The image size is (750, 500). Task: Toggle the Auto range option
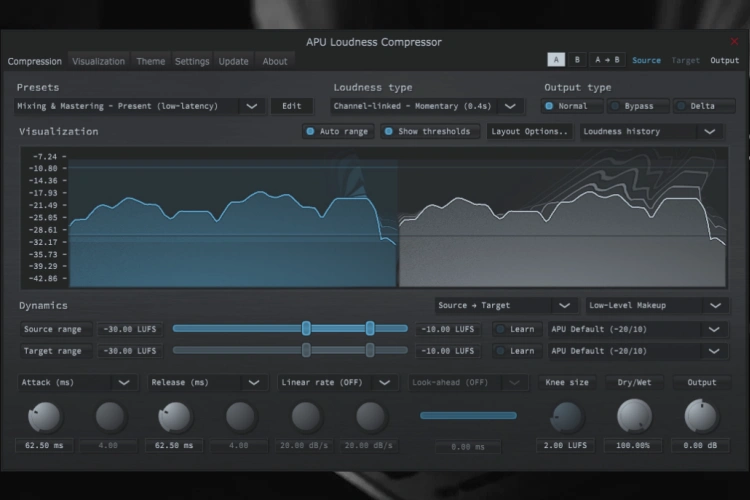pyautogui.click(x=338, y=131)
